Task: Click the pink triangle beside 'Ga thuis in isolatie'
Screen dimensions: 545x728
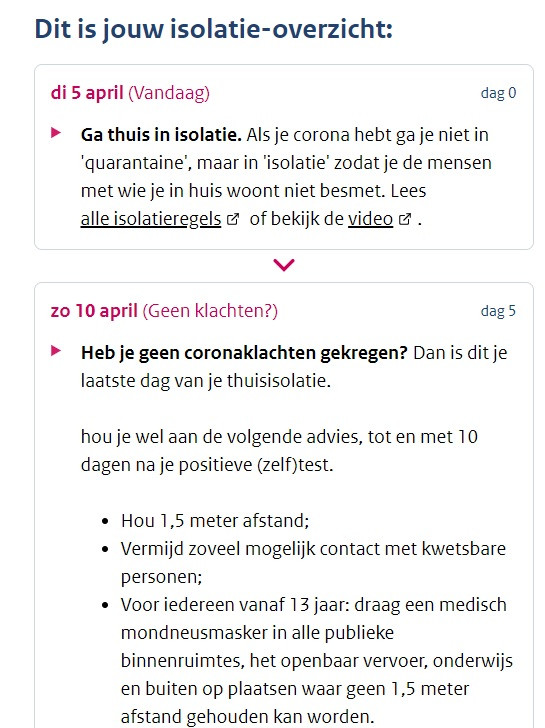Action: [x=56, y=133]
